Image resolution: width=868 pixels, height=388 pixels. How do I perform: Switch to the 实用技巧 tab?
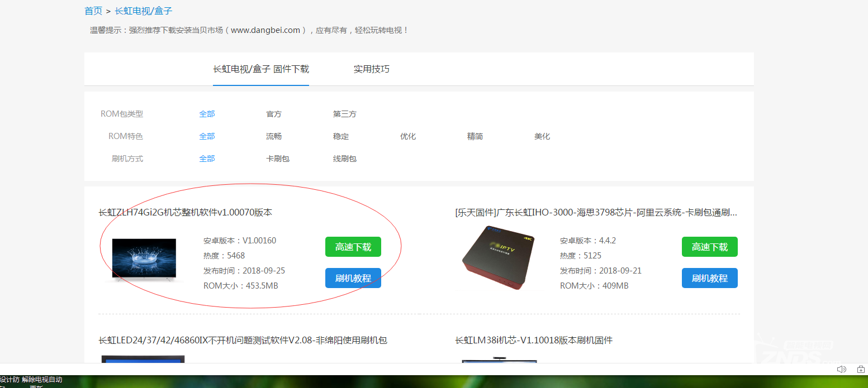(x=372, y=69)
